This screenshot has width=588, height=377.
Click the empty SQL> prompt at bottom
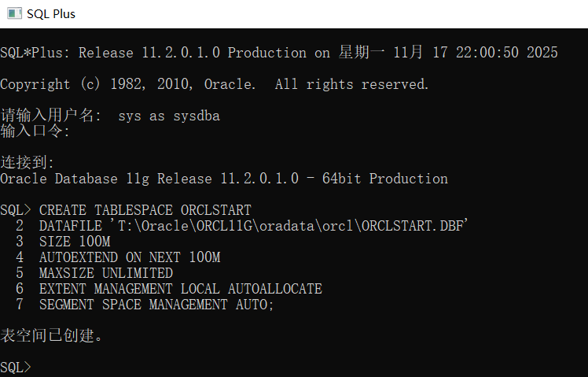pos(16,368)
